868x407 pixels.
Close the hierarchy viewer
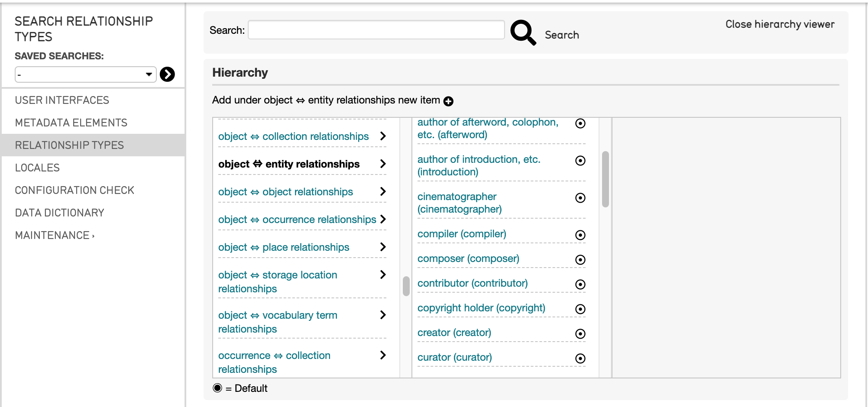[780, 24]
